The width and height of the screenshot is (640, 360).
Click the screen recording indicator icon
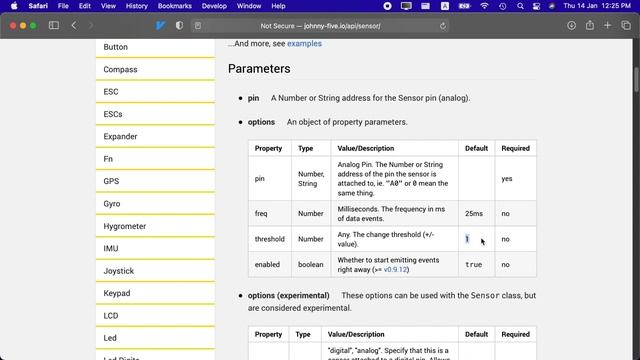coord(387,6)
